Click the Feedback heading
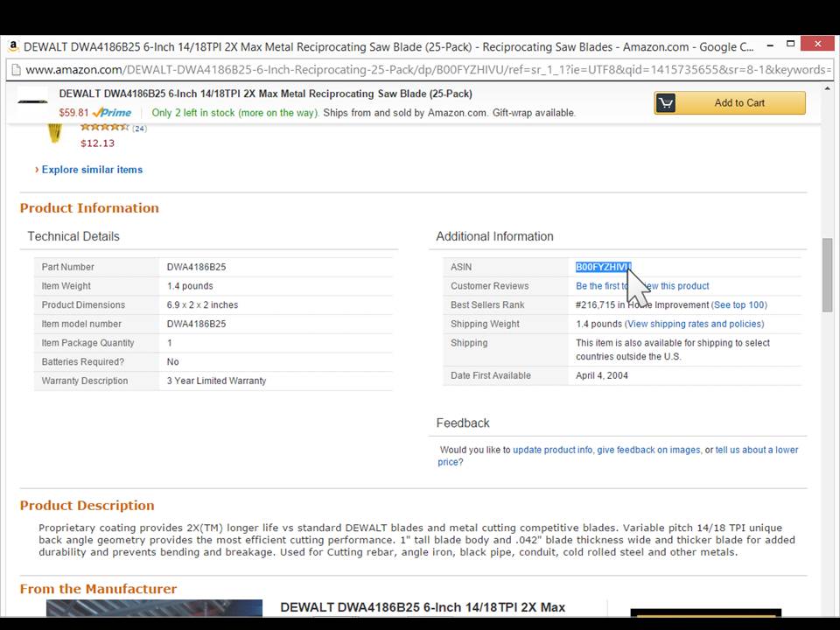This screenshot has width=840, height=630. (x=463, y=423)
